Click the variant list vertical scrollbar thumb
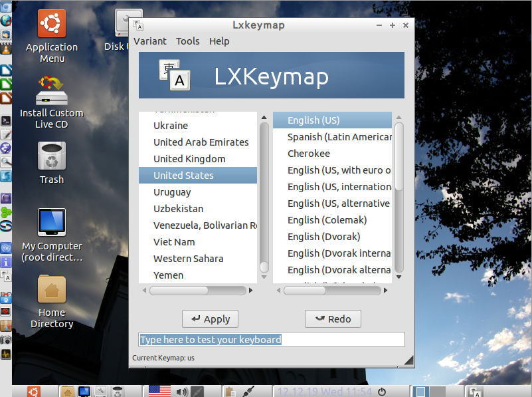Image resolution: width=532 pixels, height=397 pixels. (x=399, y=156)
